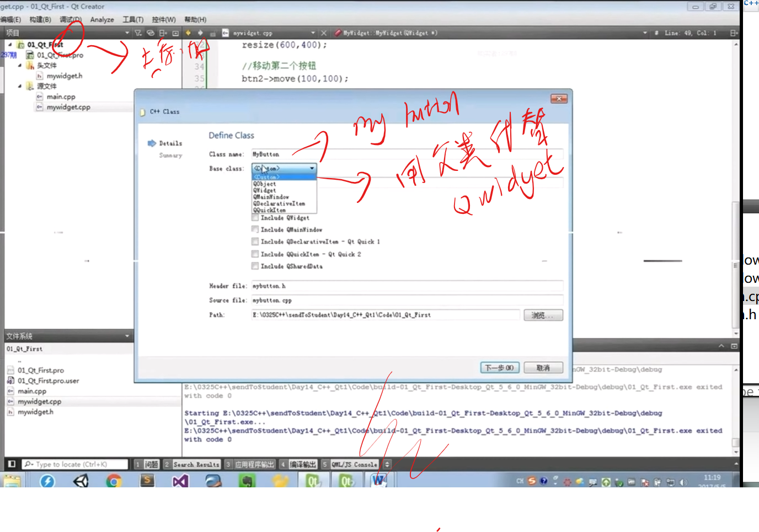The width and height of the screenshot is (759, 532).
Task: Click the lock icon in editor toolbar
Action: 212,33
